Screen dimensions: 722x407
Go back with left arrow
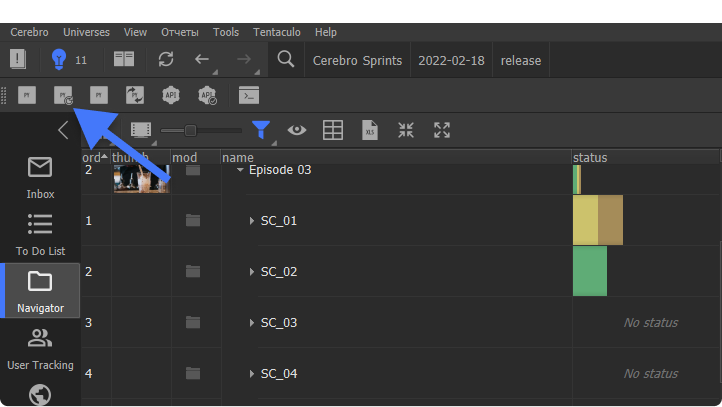[x=202, y=59]
